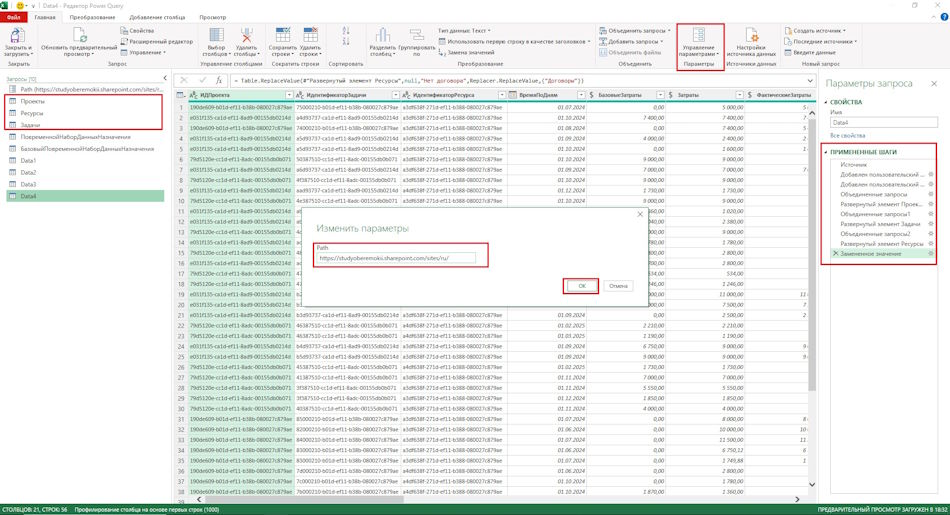
Task: Open the Файл tab
Action: pyautogui.click(x=14, y=17)
